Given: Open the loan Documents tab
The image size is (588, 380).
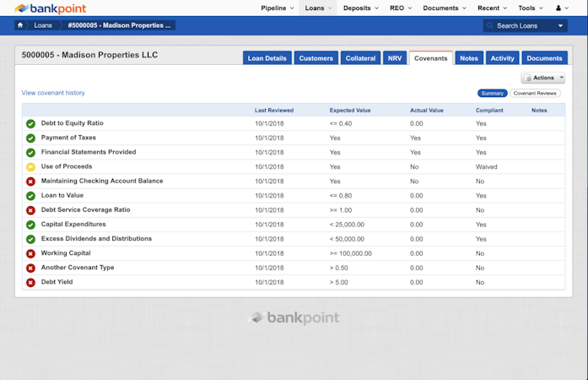Looking at the screenshot, I should (544, 58).
